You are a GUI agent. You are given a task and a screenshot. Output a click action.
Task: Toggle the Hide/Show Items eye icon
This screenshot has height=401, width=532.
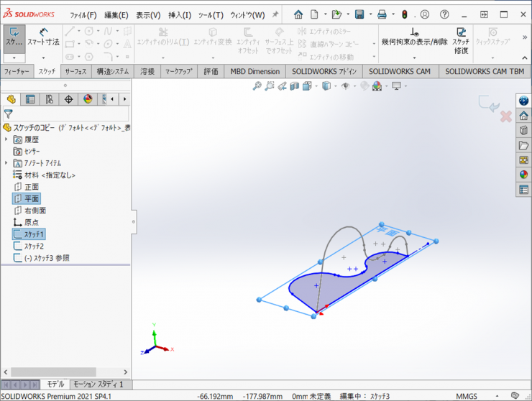[346, 86]
